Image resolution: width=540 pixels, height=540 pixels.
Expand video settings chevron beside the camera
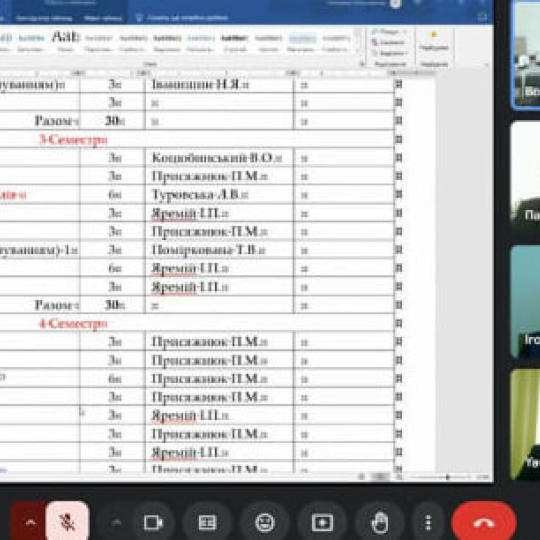coord(117,523)
